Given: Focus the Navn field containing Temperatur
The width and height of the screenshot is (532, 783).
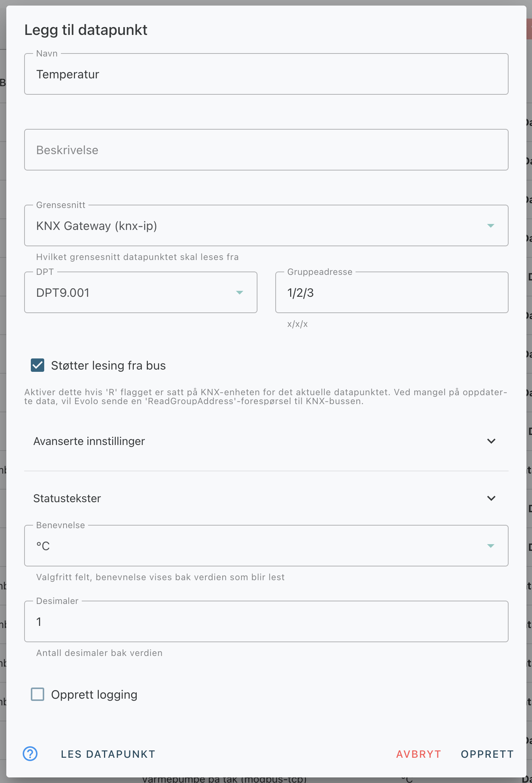Looking at the screenshot, I should (266, 74).
